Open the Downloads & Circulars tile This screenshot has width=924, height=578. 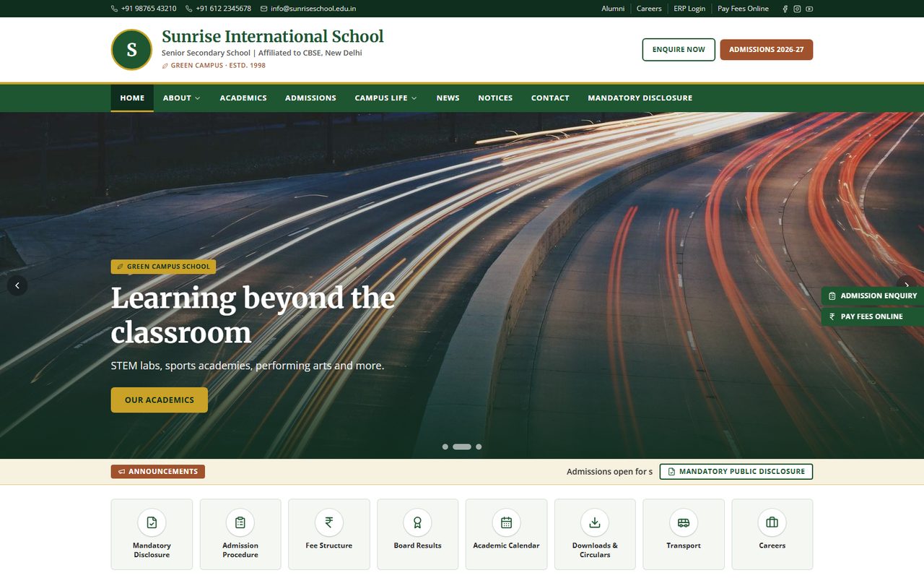pyautogui.click(x=595, y=535)
